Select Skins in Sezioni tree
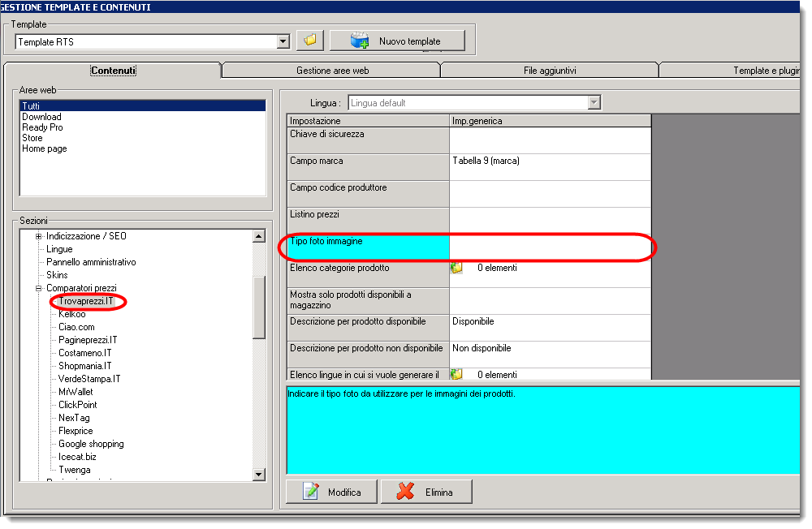This screenshot has height=529, width=812. click(x=57, y=275)
